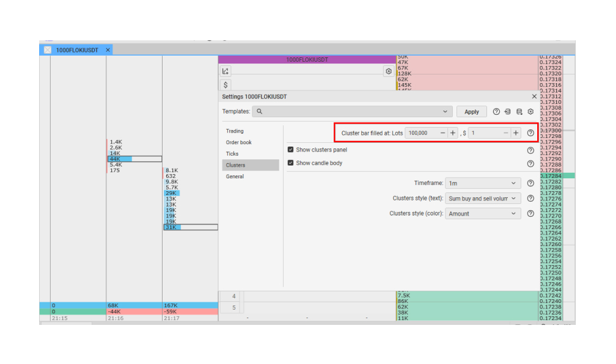
Task: Click the dollar input field showing 1
Action: 485,133
